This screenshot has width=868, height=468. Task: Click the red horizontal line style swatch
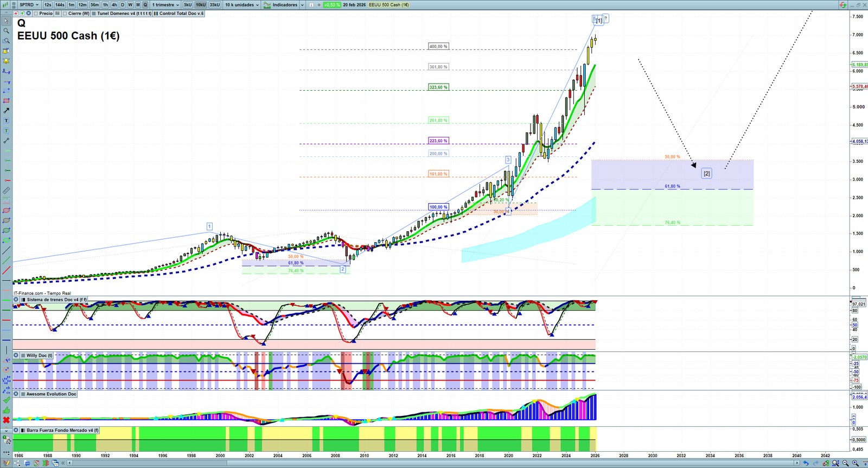tap(7, 320)
